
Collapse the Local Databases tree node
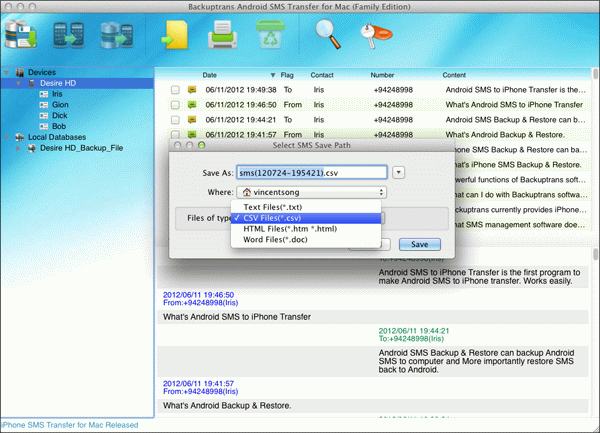pyautogui.click(x=7, y=137)
